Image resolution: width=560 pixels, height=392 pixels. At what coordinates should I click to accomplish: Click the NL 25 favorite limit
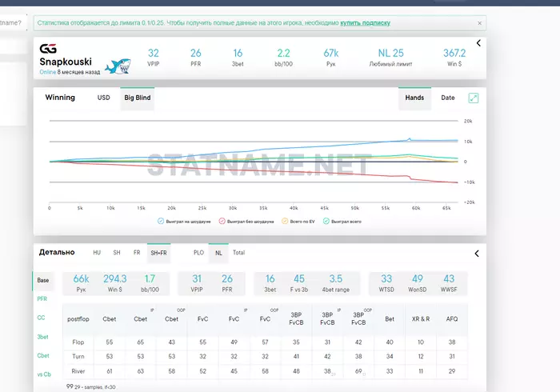(390, 53)
